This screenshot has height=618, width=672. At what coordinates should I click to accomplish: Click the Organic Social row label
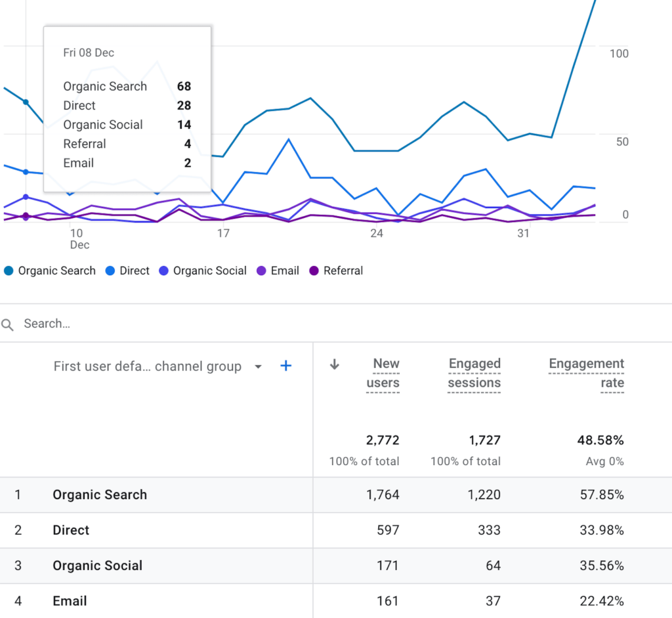tap(97, 565)
